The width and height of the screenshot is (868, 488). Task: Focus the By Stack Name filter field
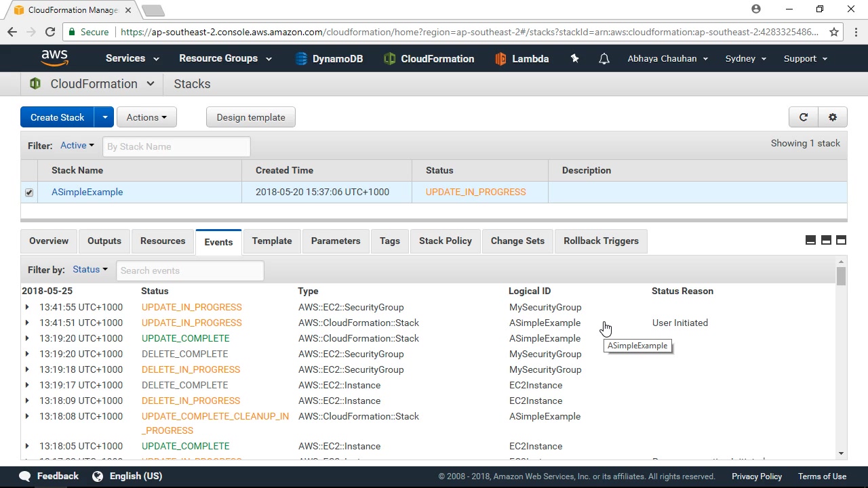click(x=176, y=146)
